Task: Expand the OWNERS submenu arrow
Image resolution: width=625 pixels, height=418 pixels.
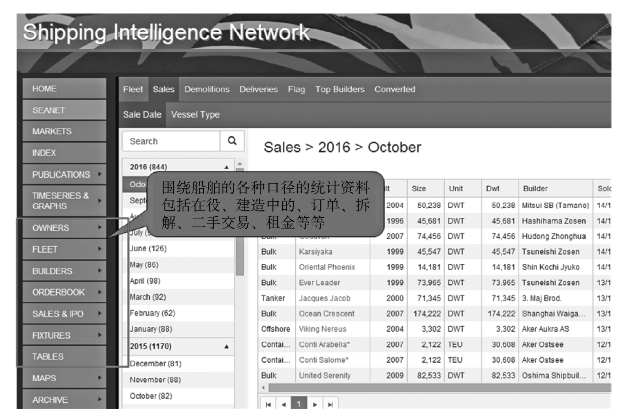Action: click(x=100, y=228)
